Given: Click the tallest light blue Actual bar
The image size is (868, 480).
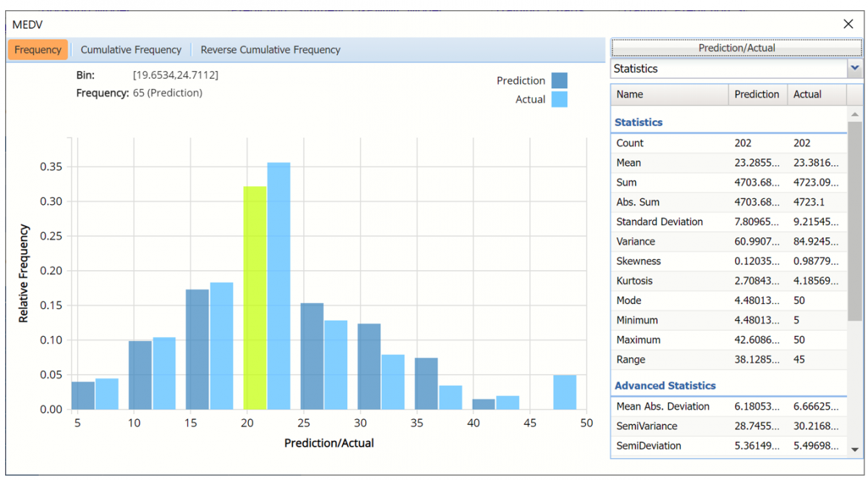Looking at the screenshot, I should (278, 286).
